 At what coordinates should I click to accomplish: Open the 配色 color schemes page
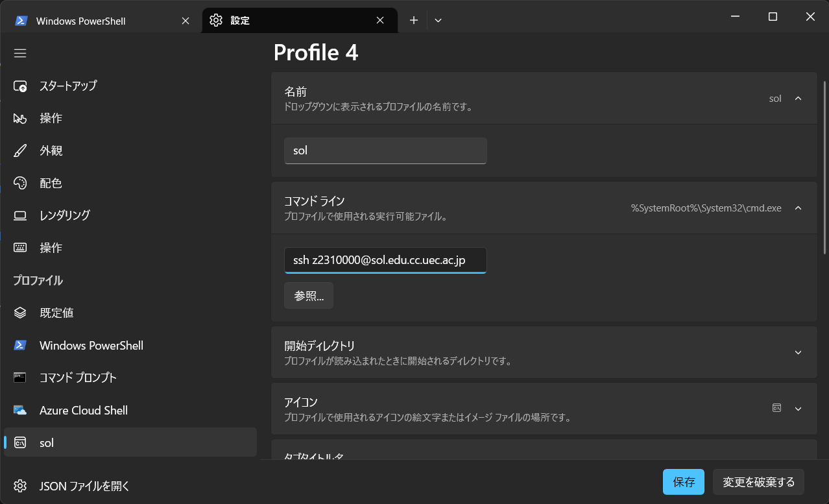(51, 183)
